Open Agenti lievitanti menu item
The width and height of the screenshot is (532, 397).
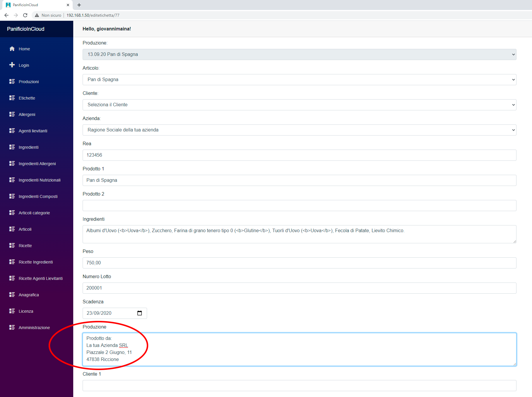pyautogui.click(x=33, y=131)
